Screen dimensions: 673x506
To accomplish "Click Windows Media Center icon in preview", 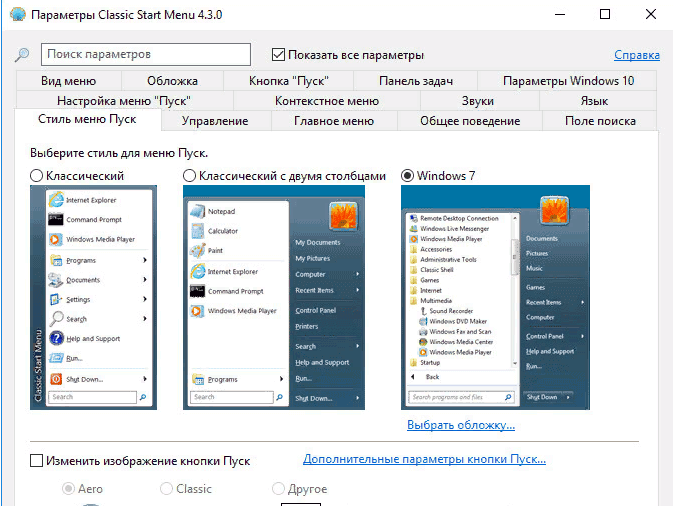I will (423, 342).
